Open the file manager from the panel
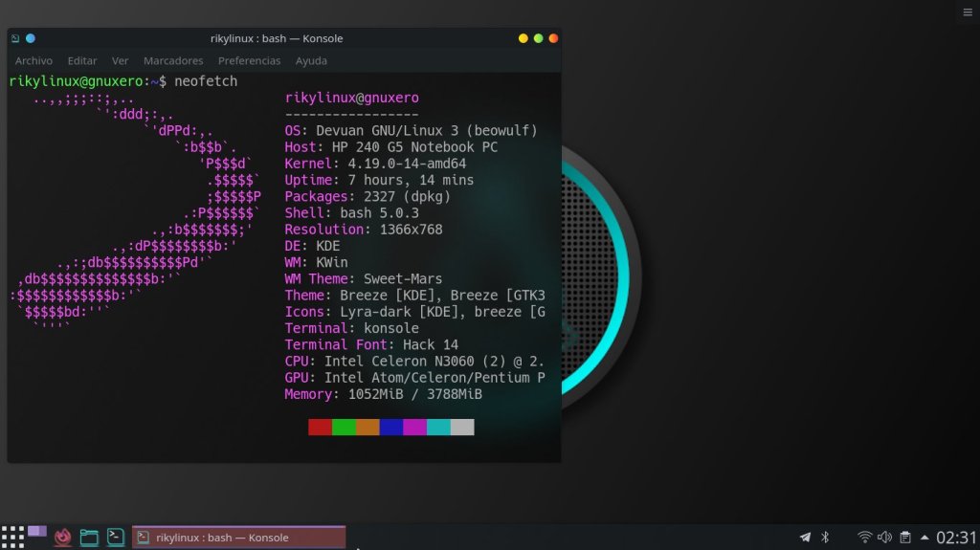The height and width of the screenshot is (550, 980). point(89,538)
